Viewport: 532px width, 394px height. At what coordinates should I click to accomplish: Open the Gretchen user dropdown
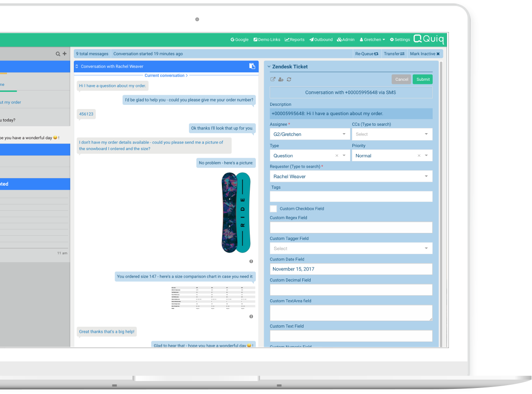(x=372, y=39)
